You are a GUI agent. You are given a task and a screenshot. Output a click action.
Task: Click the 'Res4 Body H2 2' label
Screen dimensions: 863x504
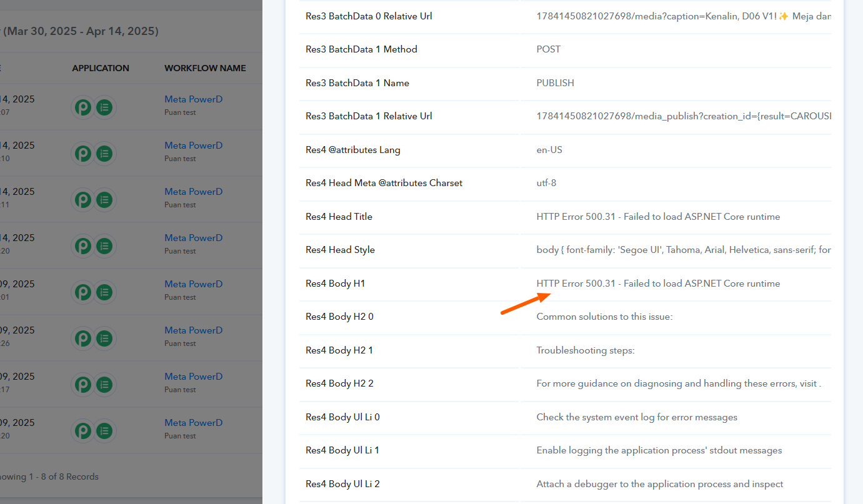339,383
